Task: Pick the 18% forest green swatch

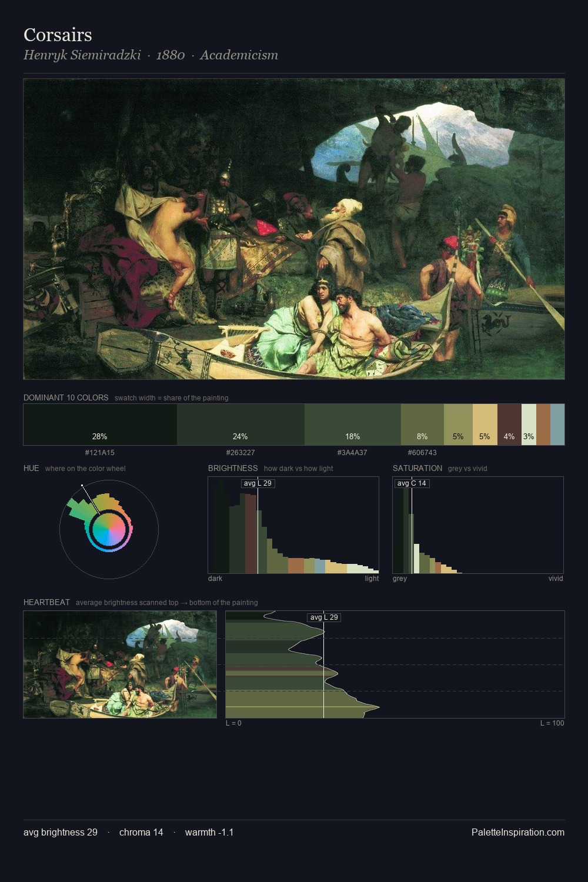Action: pos(353,425)
